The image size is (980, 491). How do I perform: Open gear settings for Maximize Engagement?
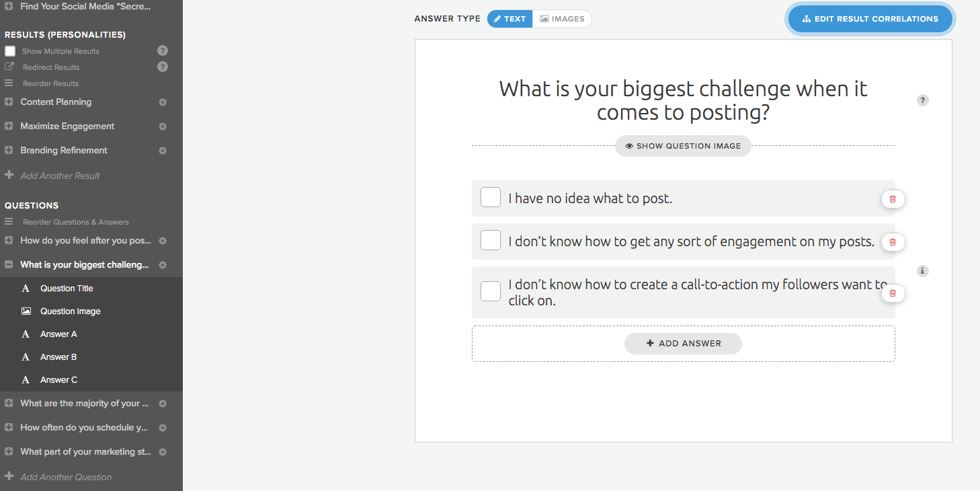click(162, 126)
